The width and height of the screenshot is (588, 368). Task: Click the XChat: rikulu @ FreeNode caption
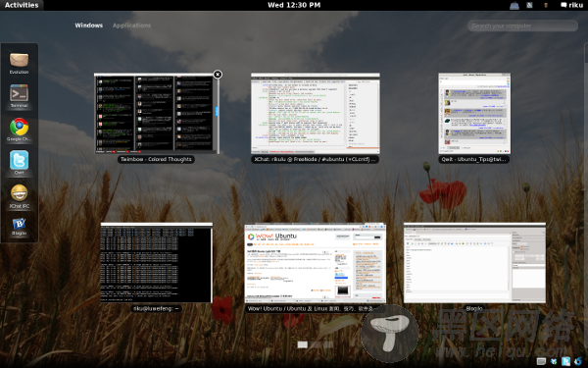point(315,159)
